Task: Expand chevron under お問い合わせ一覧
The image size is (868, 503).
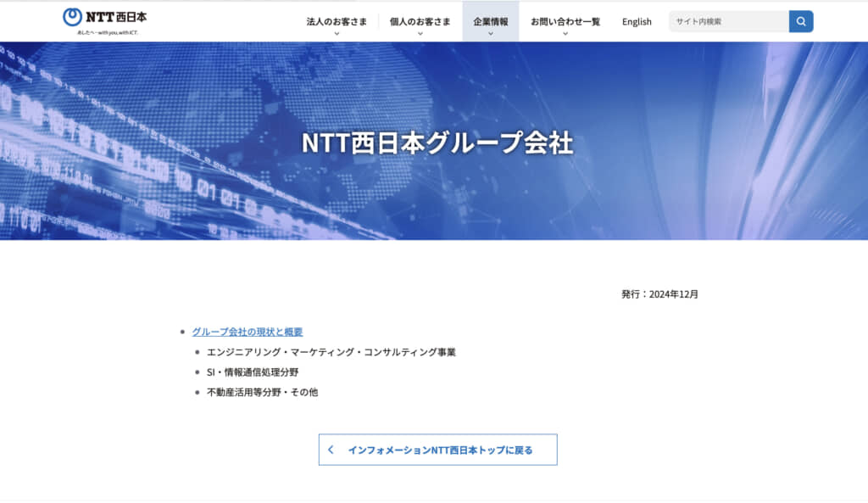Action: pyautogui.click(x=565, y=34)
